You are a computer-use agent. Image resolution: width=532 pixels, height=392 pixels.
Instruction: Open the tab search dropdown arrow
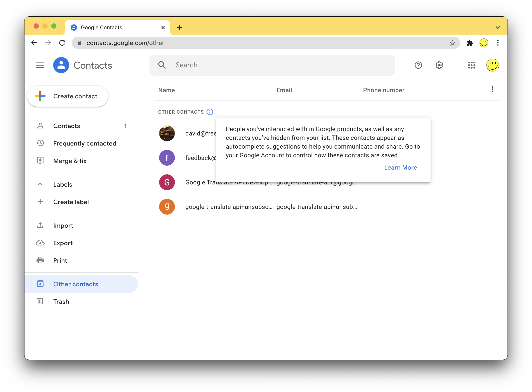coord(498,28)
